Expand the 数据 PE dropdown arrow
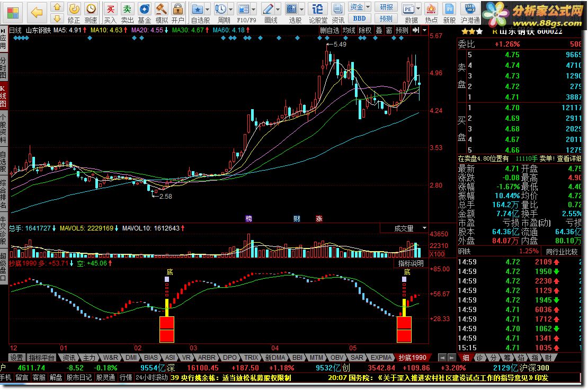 [x=418, y=9]
